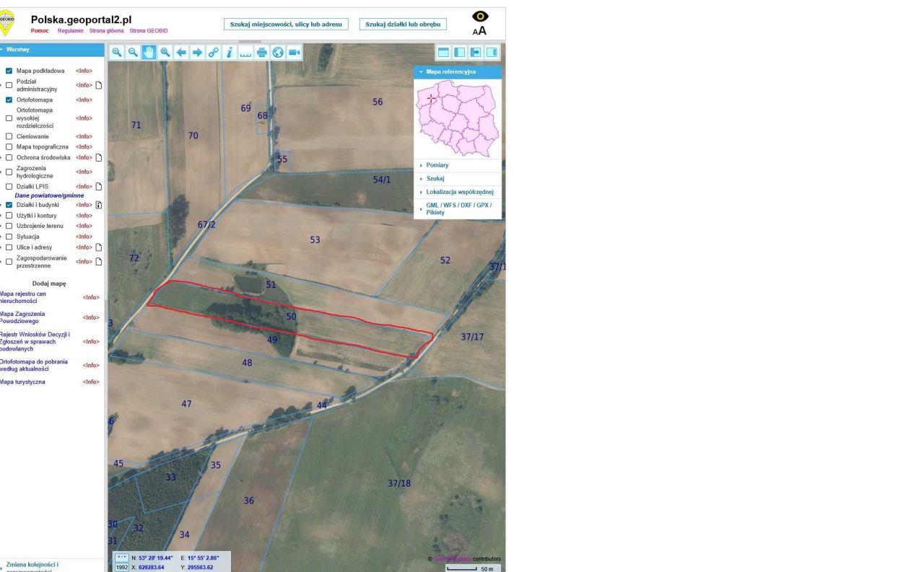Click parcel label 37/18 on map
The image size is (924, 572).
tap(399, 483)
